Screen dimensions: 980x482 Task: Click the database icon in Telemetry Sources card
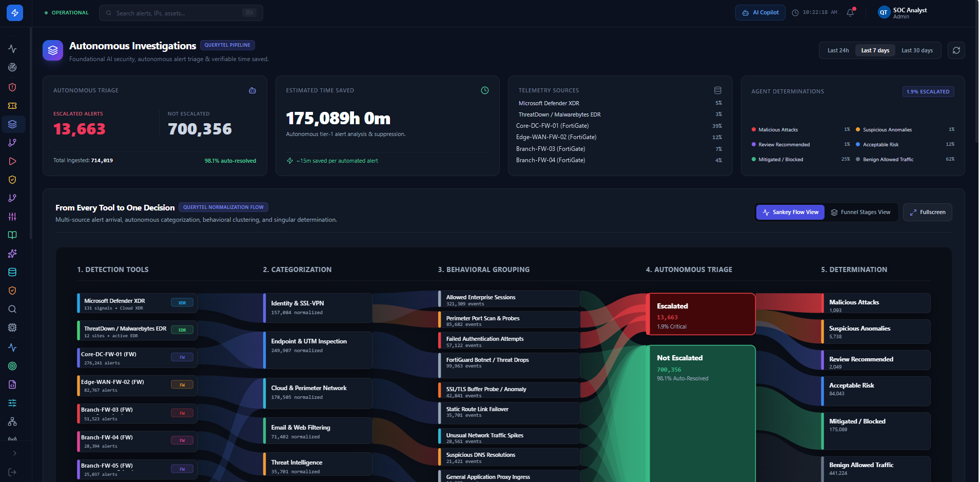[x=718, y=90]
